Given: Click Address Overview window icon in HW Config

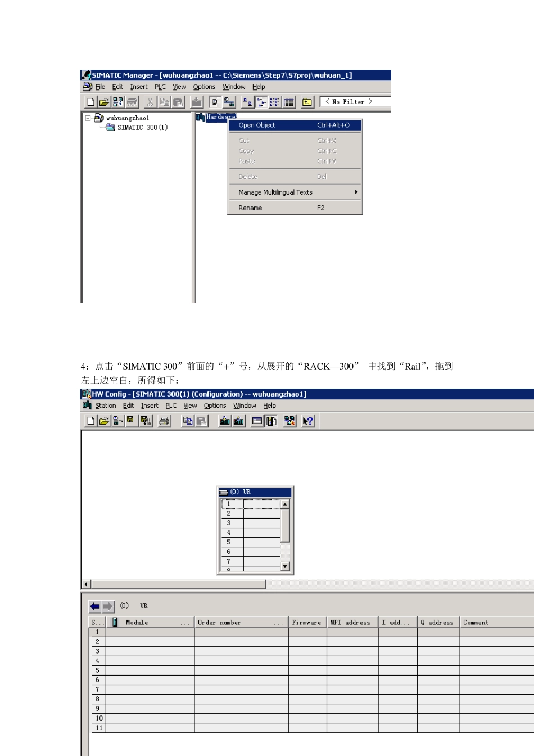Looking at the screenshot, I should pyautogui.click(x=257, y=421).
